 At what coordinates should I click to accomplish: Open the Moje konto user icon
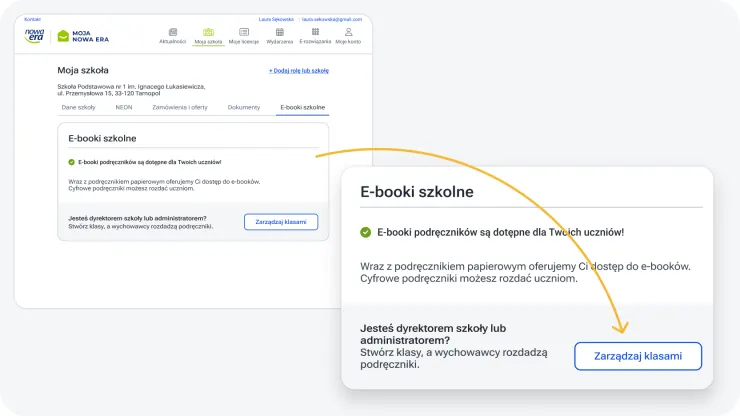click(348, 33)
